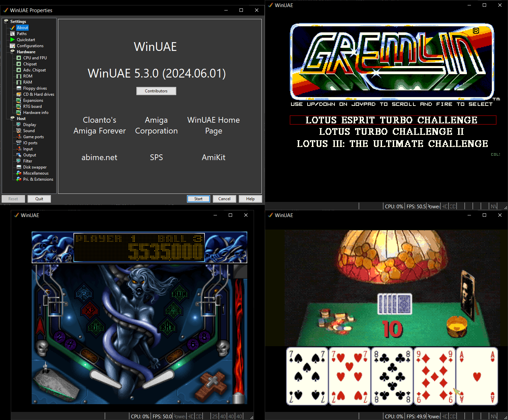Click the Quit button
The height and width of the screenshot is (420, 508).
click(x=39, y=199)
